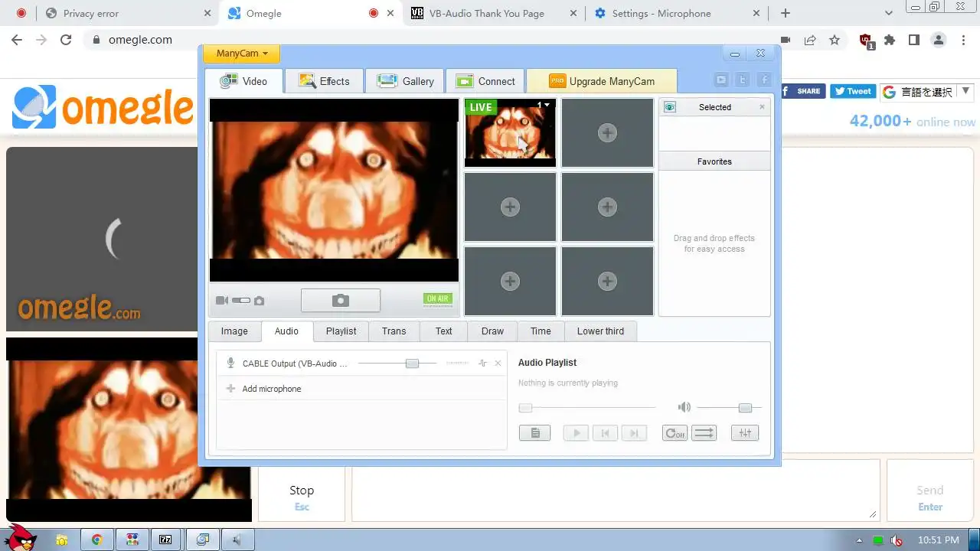980x551 pixels.
Task: Switch to the Effects tab
Action: tap(324, 81)
